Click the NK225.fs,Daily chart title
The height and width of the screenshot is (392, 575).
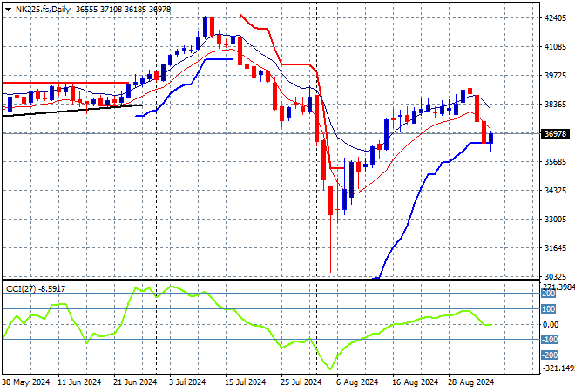[x=43, y=10]
